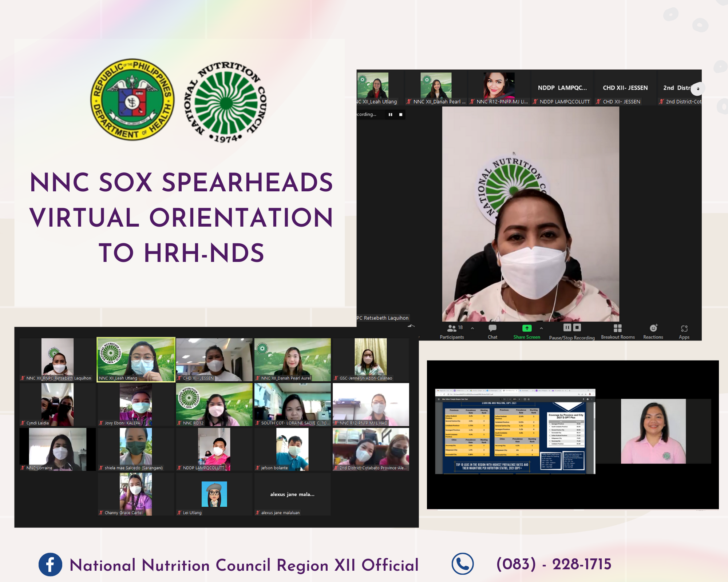The width and height of the screenshot is (728, 582).
Task: Open Breakout Rooms icon
Action: point(618,328)
